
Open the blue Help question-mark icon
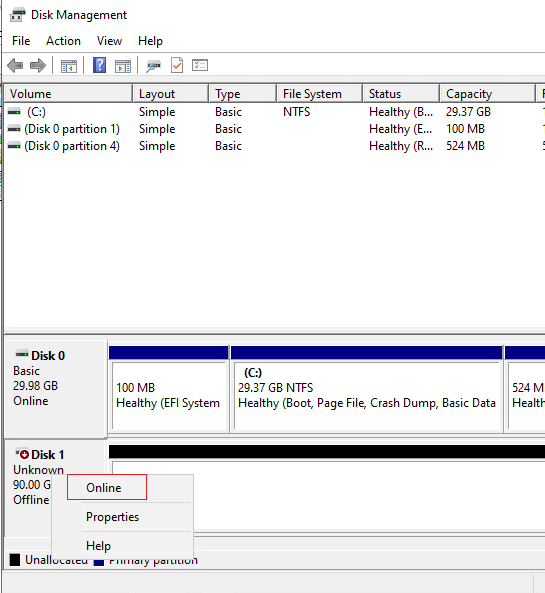99,65
